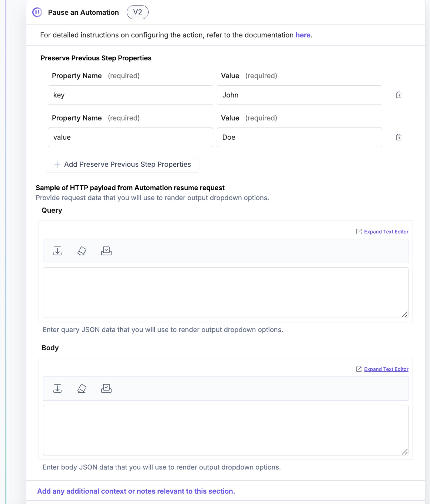
Task: Click the Body editor inbox-check icon
Action: pos(106,388)
